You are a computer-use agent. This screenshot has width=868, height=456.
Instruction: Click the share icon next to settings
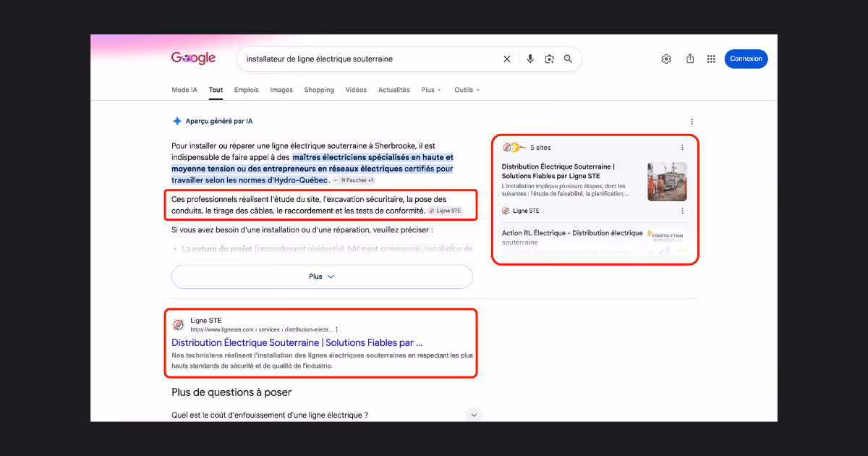coord(690,59)
